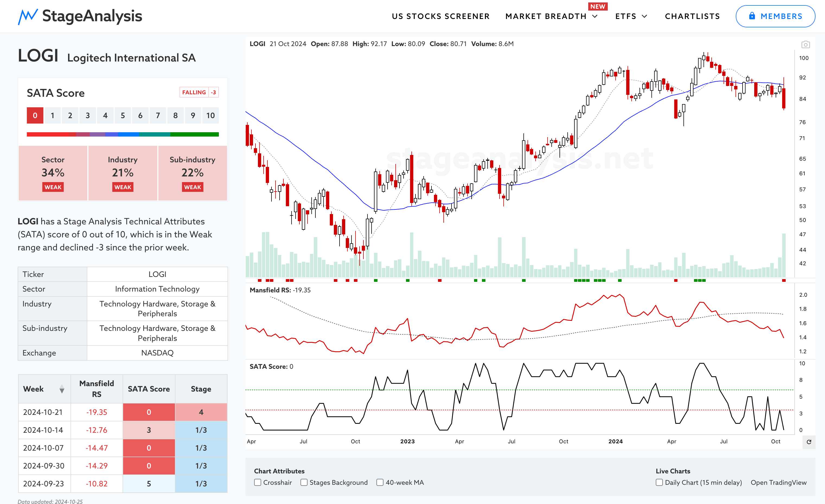The image size is (825, 504).
Task: Click the StageAnalysis logo
Action: tap(80, 16)
